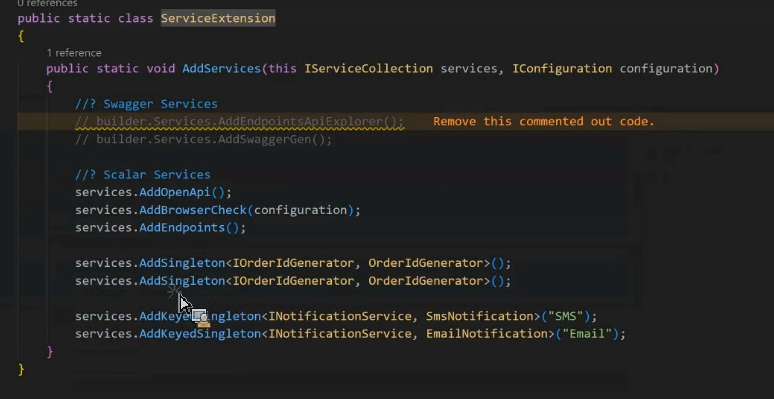Click IOrderIdGenerator in the first AddSingleton line
The width and height of the screenshot is (774, 399).
(293, 263)
